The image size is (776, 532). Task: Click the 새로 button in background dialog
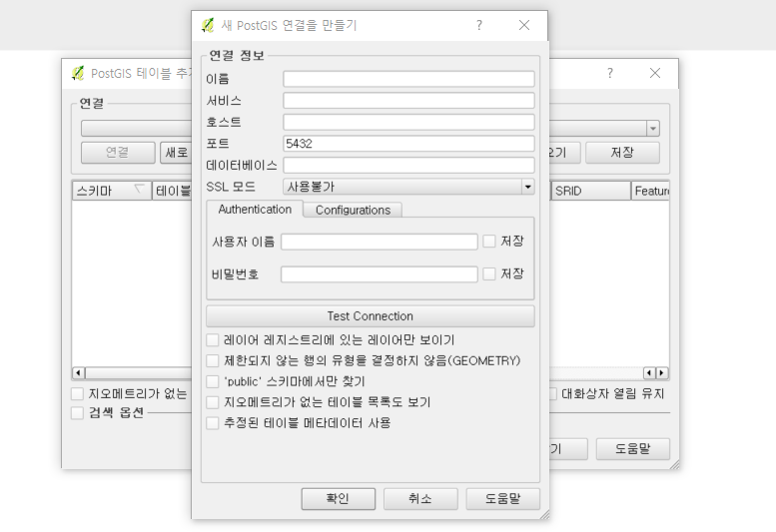pos(176,153)
